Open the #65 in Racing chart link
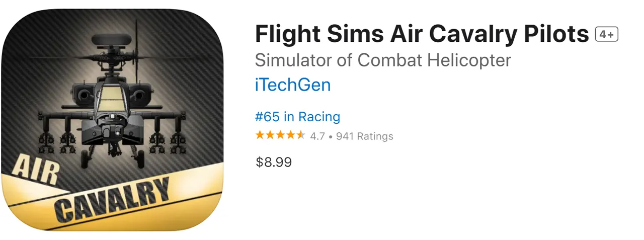 [297, 117]
